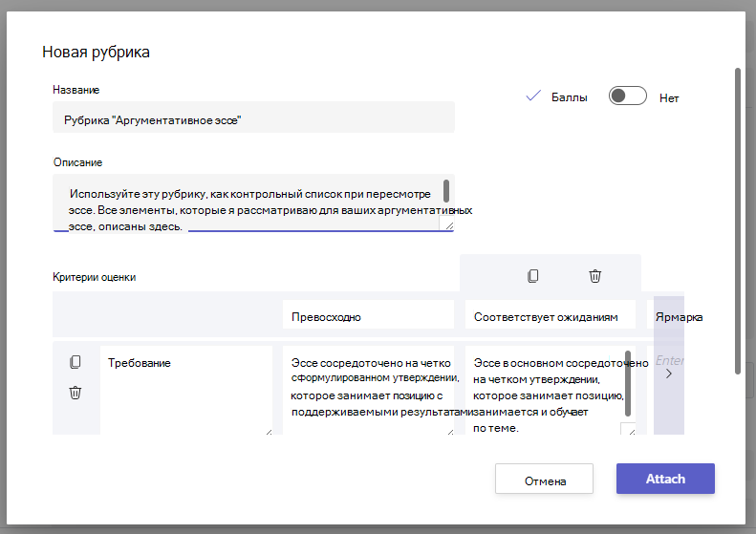
Task: Toggle the Баллы points switch
Action: [x=627, y=96]
